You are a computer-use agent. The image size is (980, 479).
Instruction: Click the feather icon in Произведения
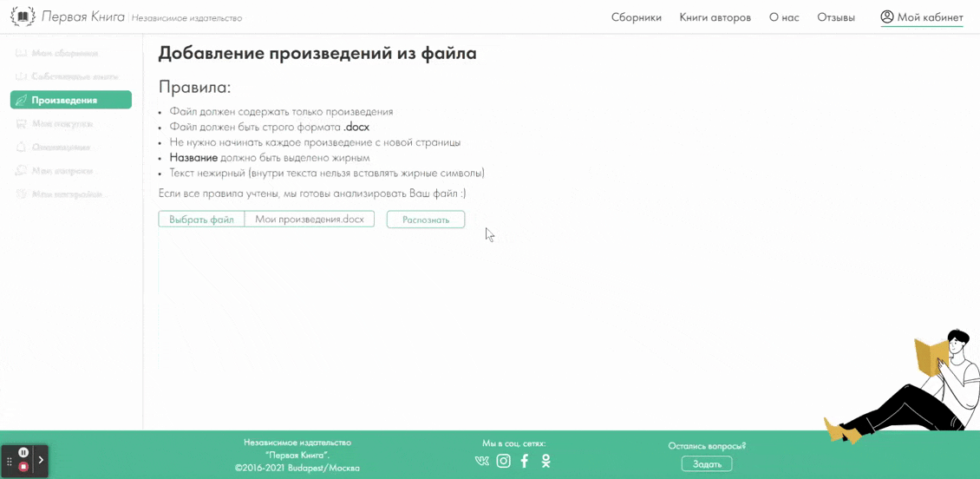pyautogui.click(x=22, y=100)
